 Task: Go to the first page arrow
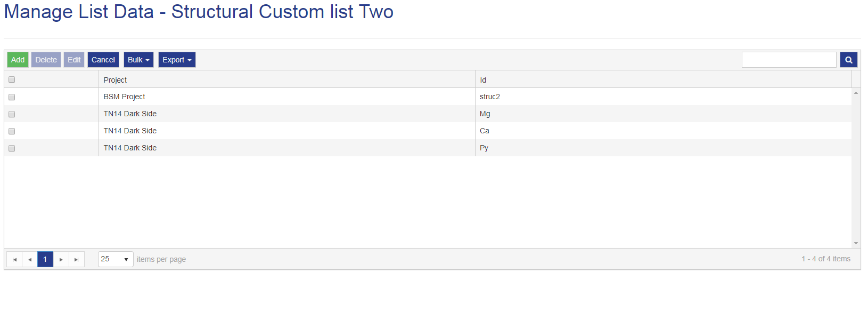(x=14, y=260)
